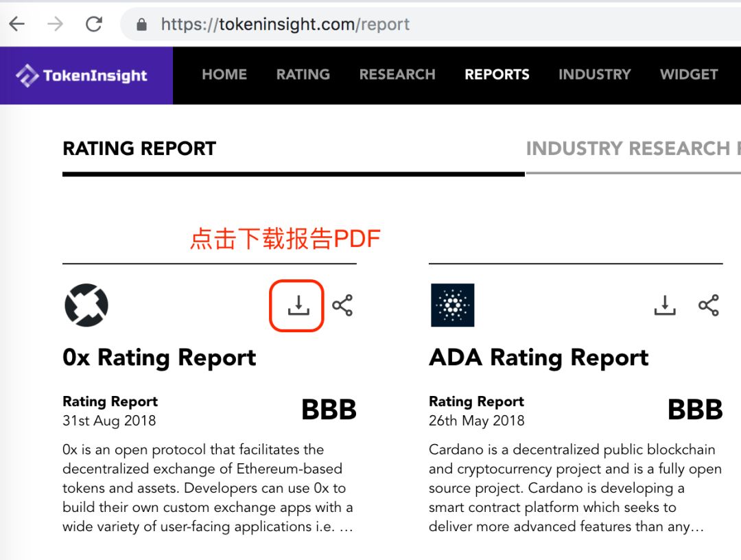Click the 0x BBB rating grade
This screenshot has height=560, width=741.
click(329, 409)
